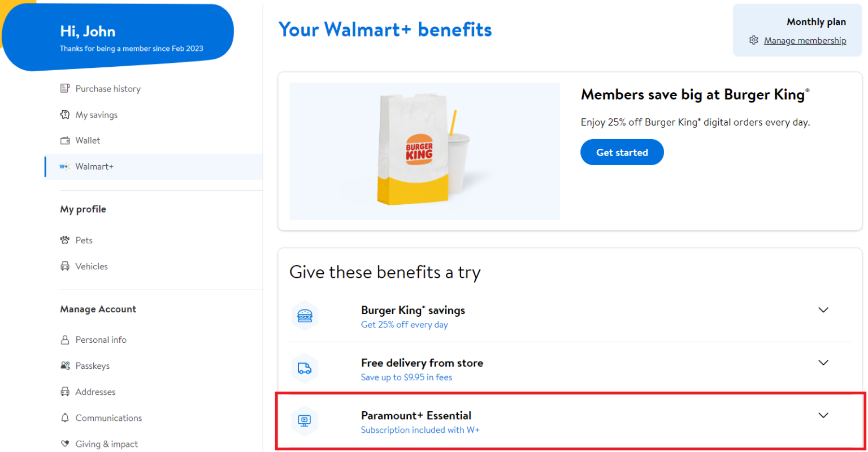Click the Get started button

click(622, 152)
